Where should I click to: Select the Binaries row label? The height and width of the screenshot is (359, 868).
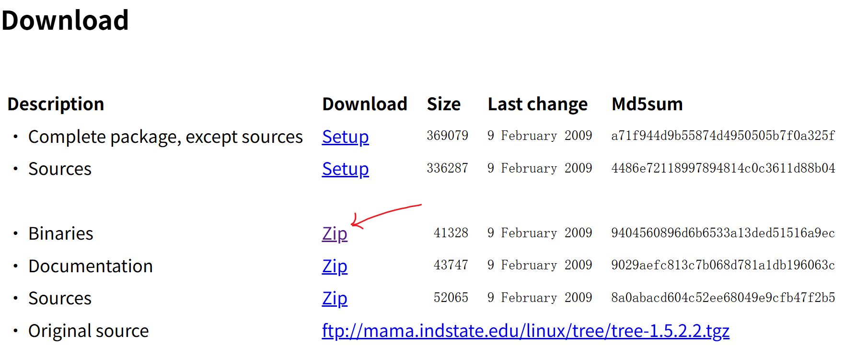coord(60,234)
